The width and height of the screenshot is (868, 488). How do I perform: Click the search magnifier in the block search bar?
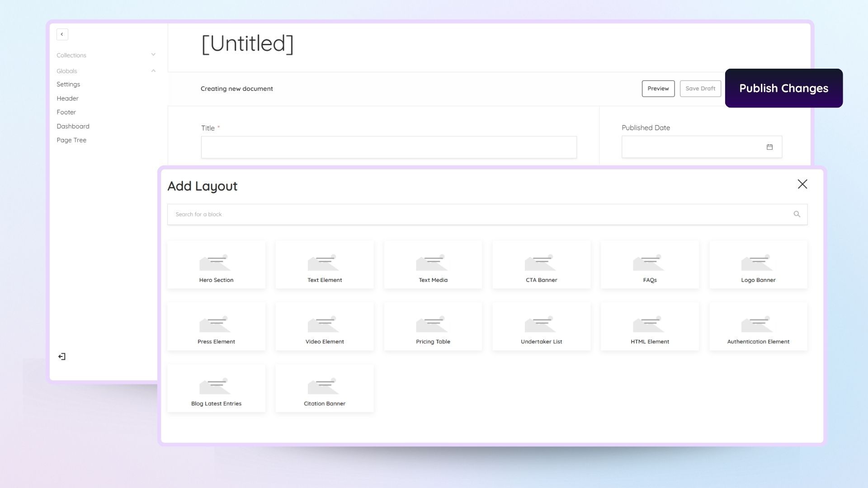[797, 214]
